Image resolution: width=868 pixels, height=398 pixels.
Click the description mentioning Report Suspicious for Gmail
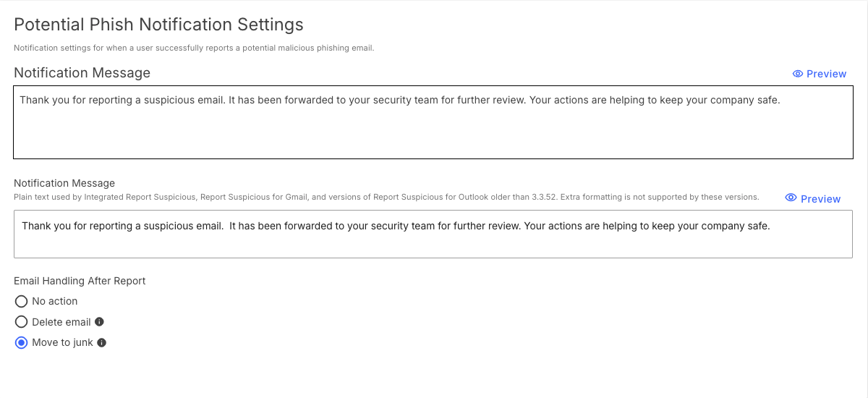pos(386,197)
